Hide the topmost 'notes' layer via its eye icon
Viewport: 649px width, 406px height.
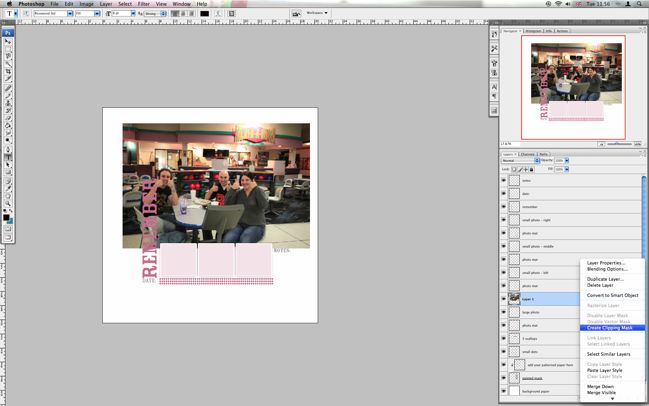point(504,180)
